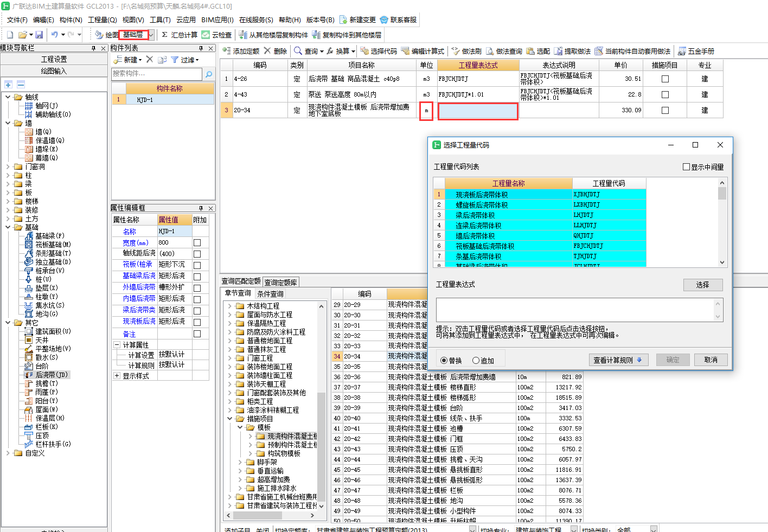
Task: Toggle 附加 checkbox for 轴线距后浇 property
Action: click(197, 254)
